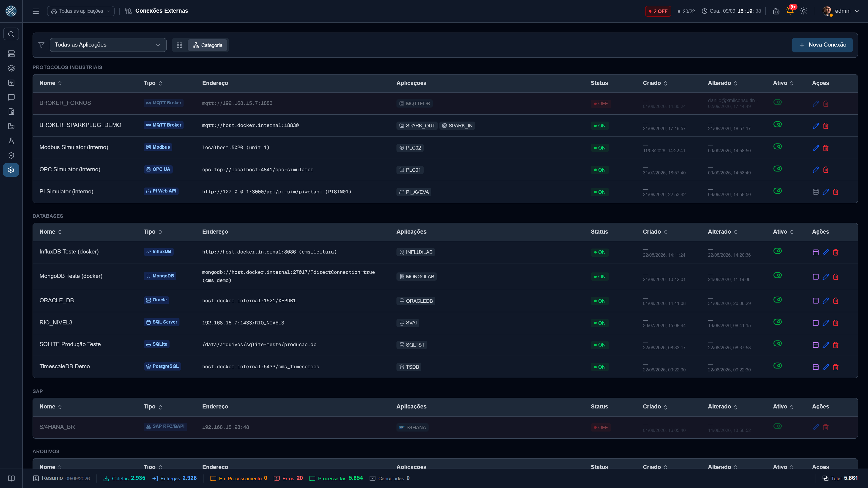This screenshot has height=488, width=868.
Task: Sort Databases table by Tipo
Action: 153,232
